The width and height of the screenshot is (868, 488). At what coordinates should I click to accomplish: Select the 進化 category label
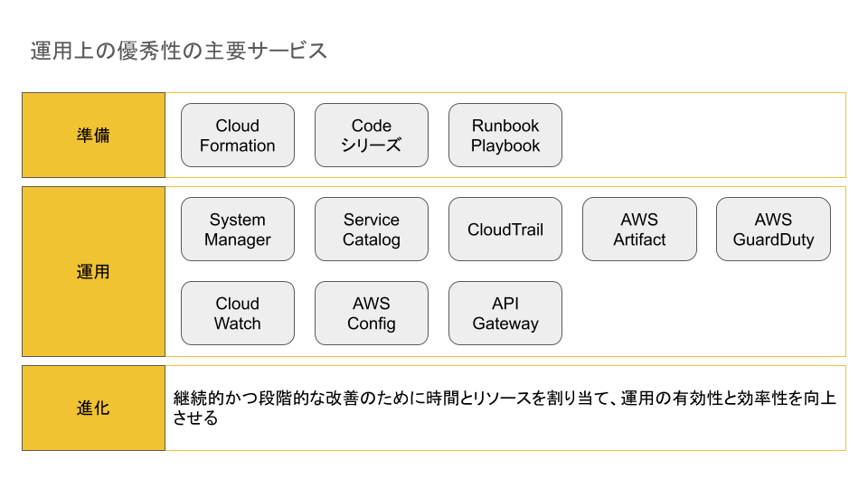point(93,408)
